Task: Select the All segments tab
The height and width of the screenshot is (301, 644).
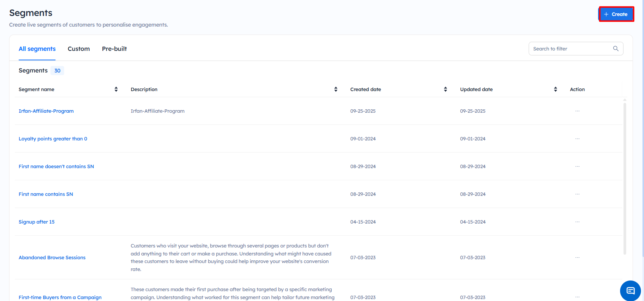Action: tap(37, 49)
